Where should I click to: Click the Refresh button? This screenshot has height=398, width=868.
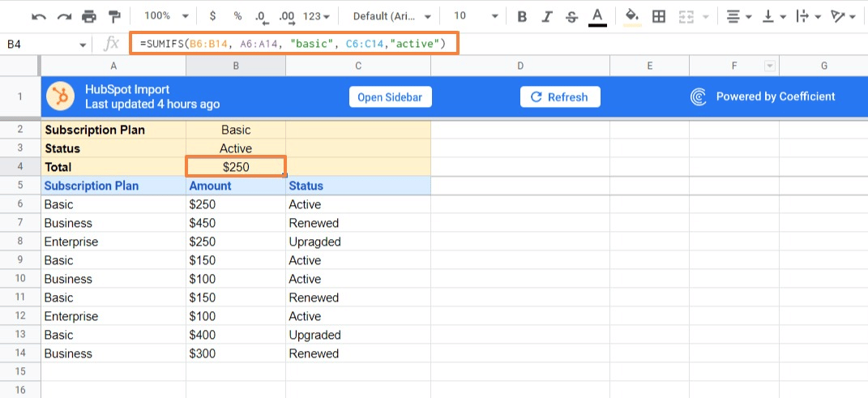click(x=560, y=97)
